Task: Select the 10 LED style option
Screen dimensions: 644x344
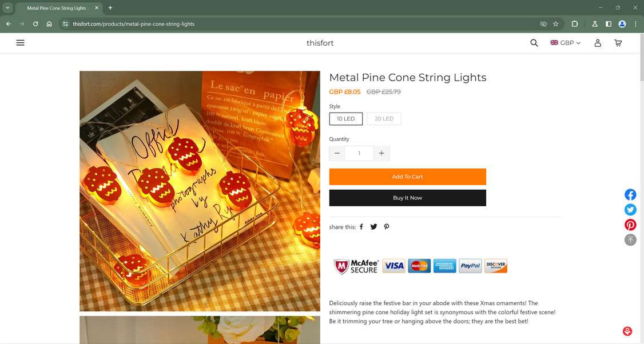Action: point(346,119)
